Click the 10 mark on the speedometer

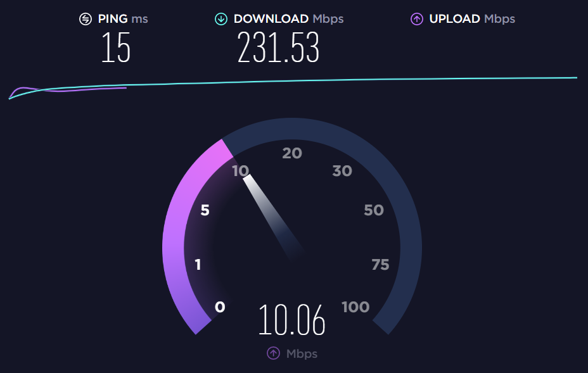240,171
